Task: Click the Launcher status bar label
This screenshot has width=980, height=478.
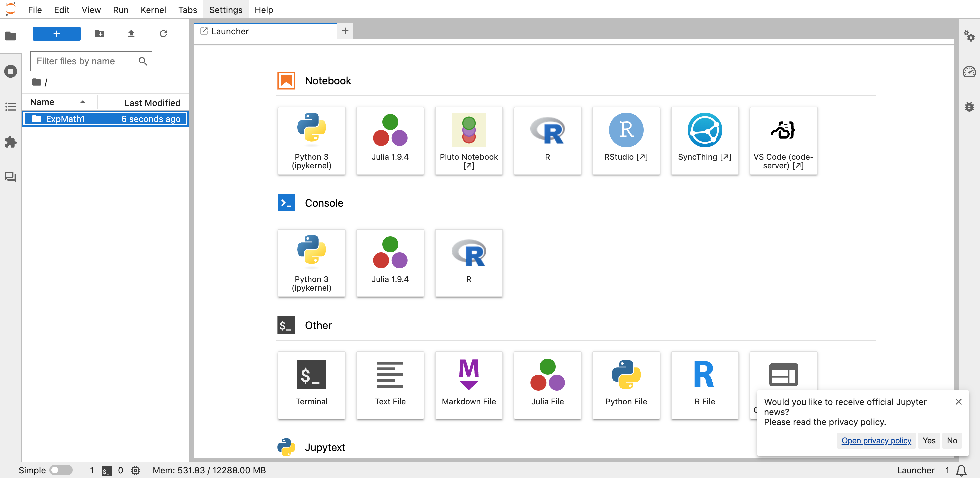Action: tap(915, 470)
